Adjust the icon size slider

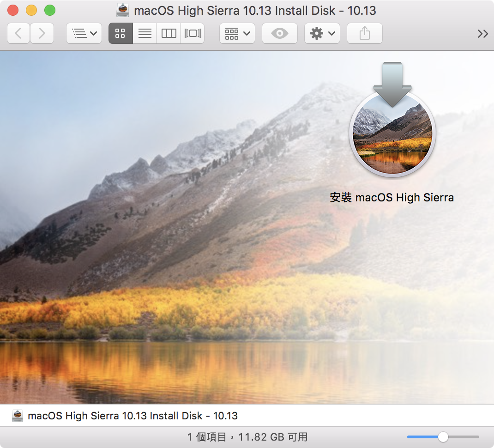pyautogui.click(x=443, y=437)
